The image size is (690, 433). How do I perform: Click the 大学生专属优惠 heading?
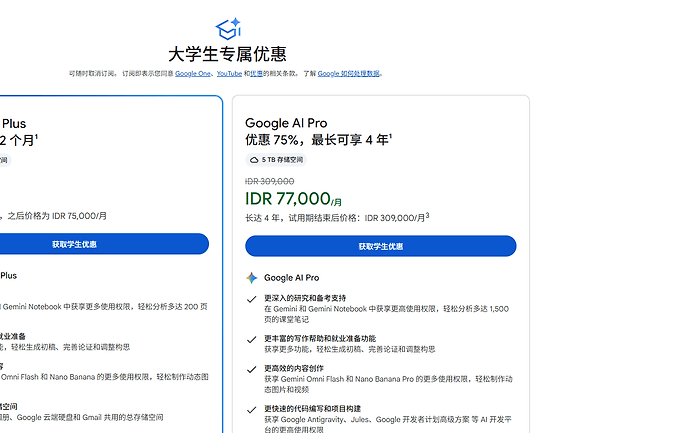click(228, 55)
